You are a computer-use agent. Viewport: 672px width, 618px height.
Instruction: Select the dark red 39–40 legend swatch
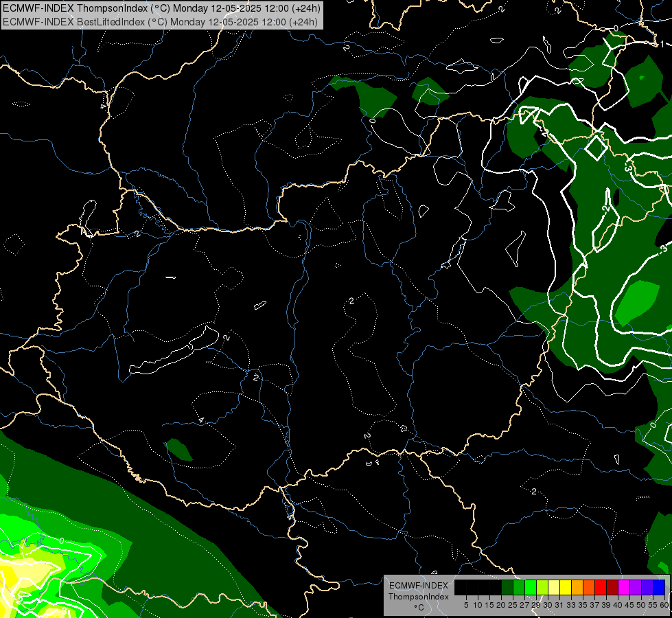point(612,587)
